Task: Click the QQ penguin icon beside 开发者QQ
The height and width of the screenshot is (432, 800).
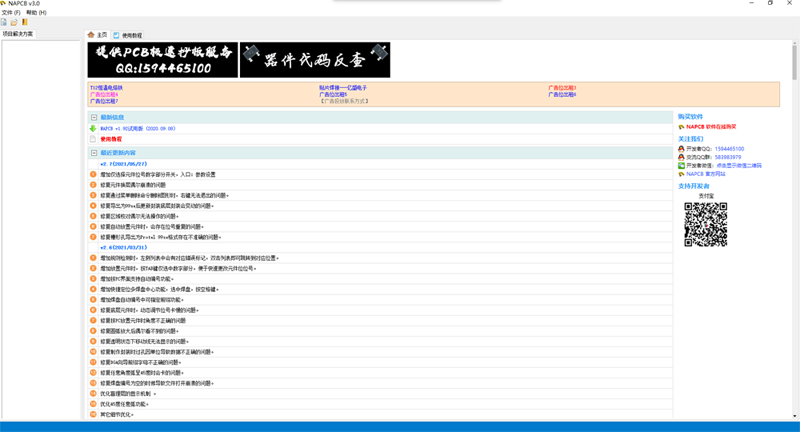Action: tap(681, 149)
